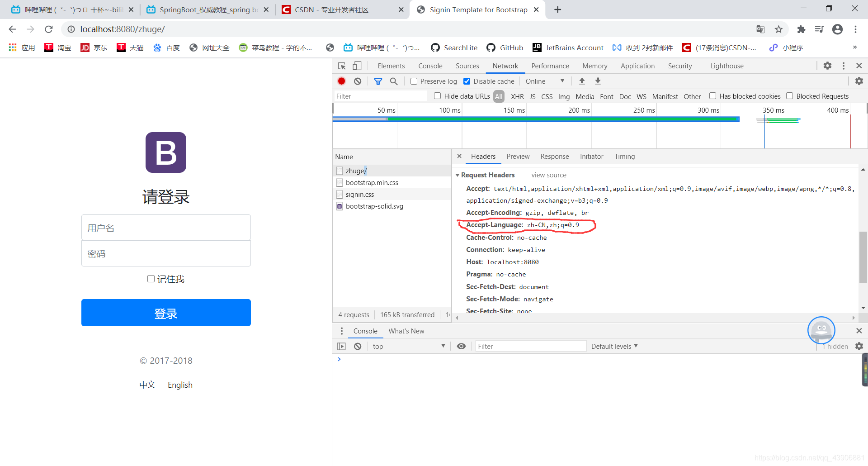Select signin.css request row

point(392,195)
